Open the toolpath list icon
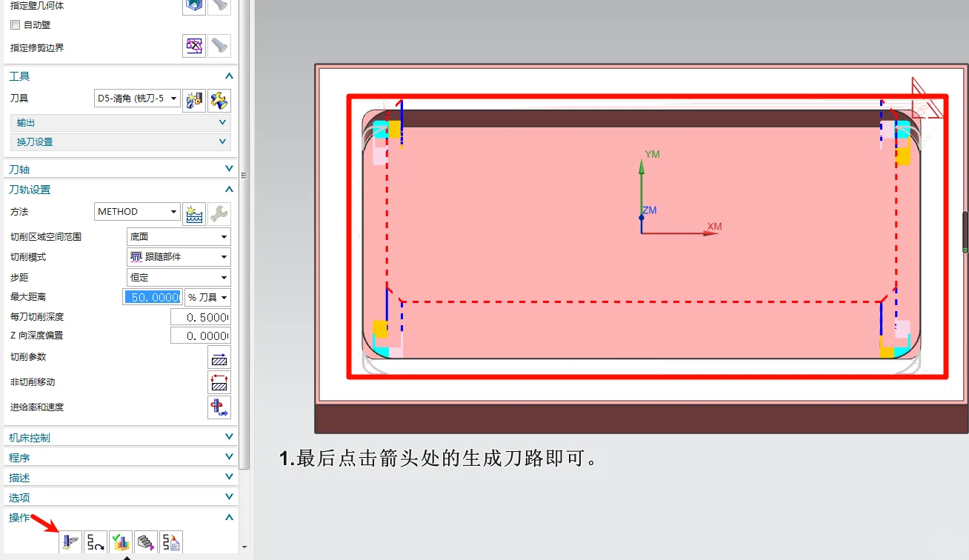The image size is (969, 560). [171, 541]
